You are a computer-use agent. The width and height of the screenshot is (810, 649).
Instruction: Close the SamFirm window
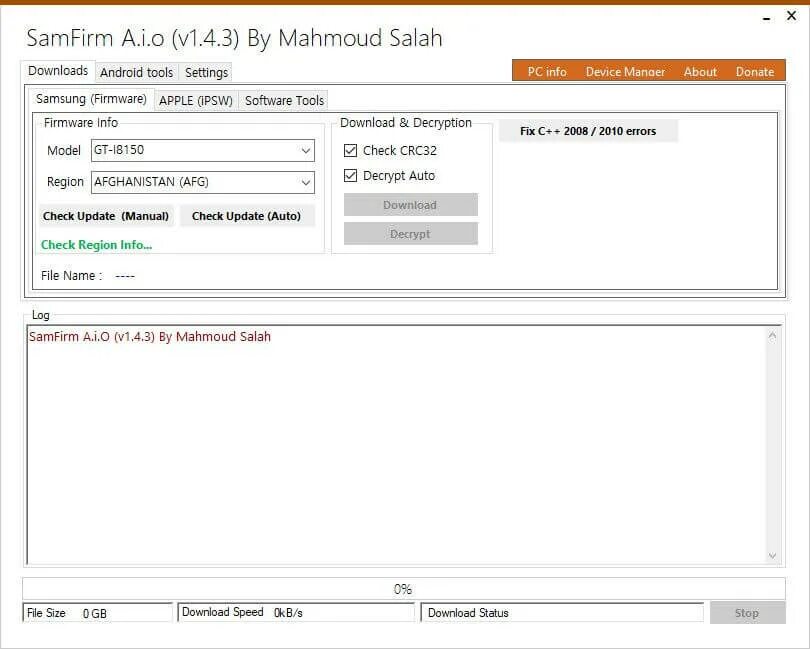(791, 16)
